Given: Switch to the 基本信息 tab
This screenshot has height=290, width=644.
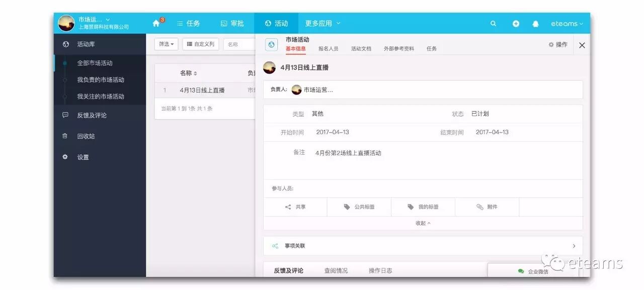Looking at the screenshot, I should 296,49.
